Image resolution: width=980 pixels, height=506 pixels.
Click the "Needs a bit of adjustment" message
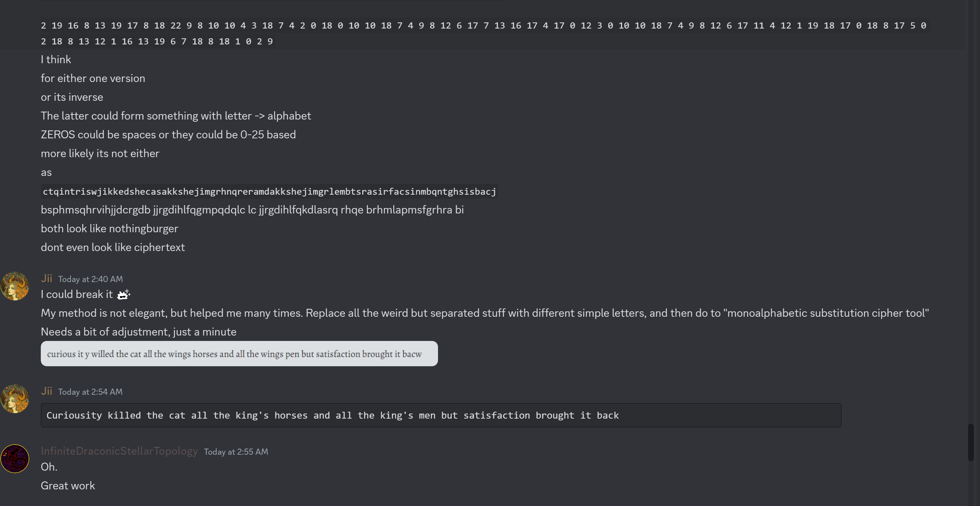[x=139, y=332]
